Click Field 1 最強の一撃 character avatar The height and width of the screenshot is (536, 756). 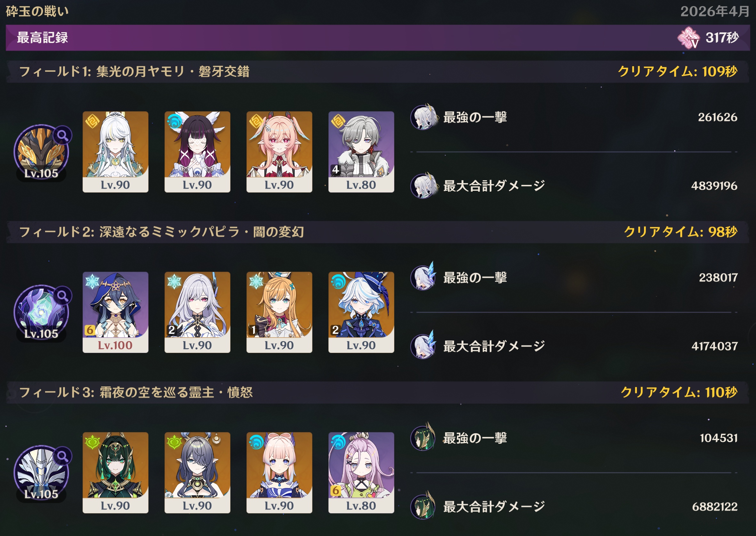pos(424,117)
